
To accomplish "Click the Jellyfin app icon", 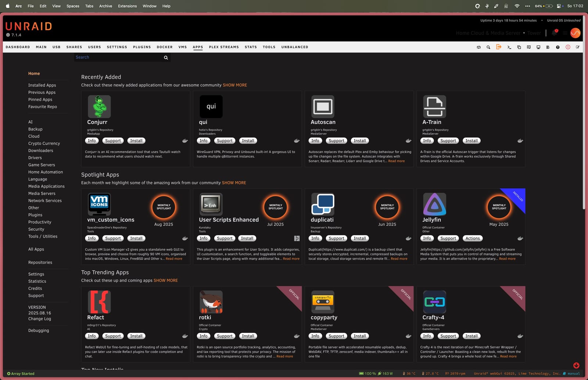I will pyautogui.click(x=434, y=204).
